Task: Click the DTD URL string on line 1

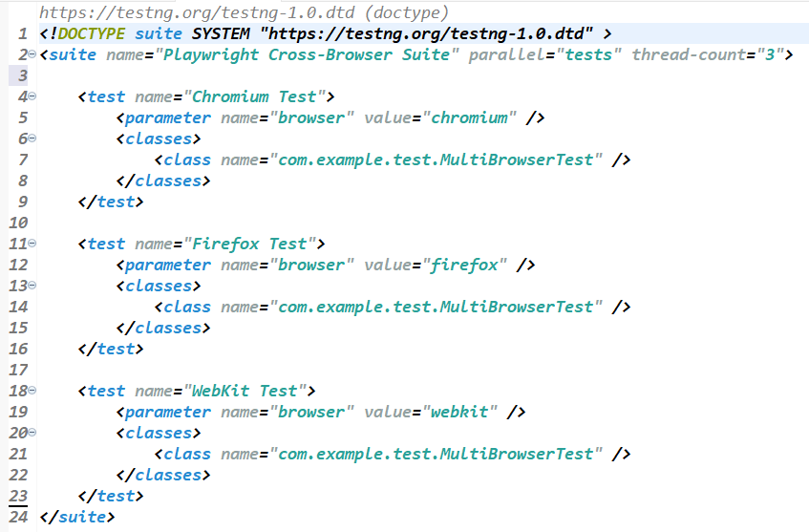Action: 427,33
